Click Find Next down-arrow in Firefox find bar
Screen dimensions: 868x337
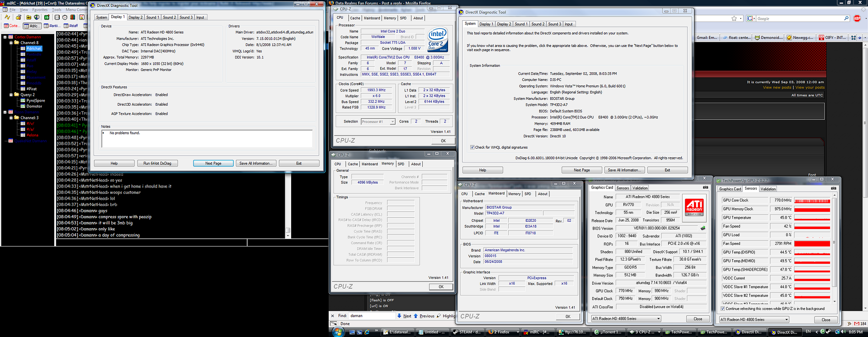coord(399,316)
